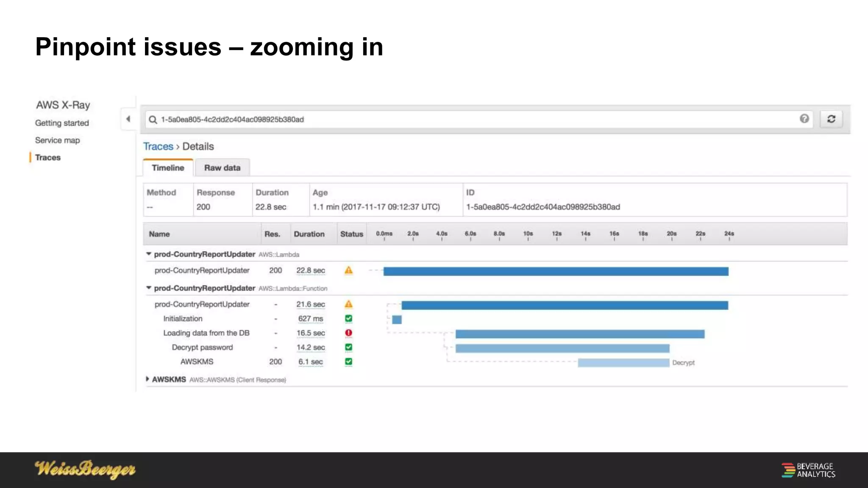Click the Decrypt label next to bar
Image resolution: width=868 pixels, height=488 pixels.
click(683, 363)
